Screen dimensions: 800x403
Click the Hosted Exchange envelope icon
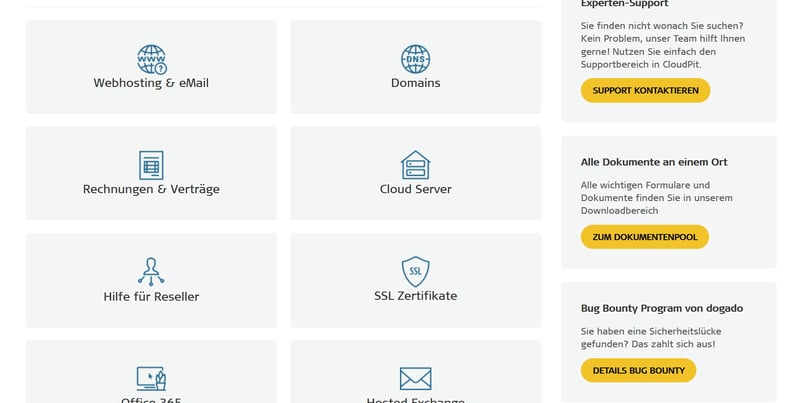[x=415, y=378]
